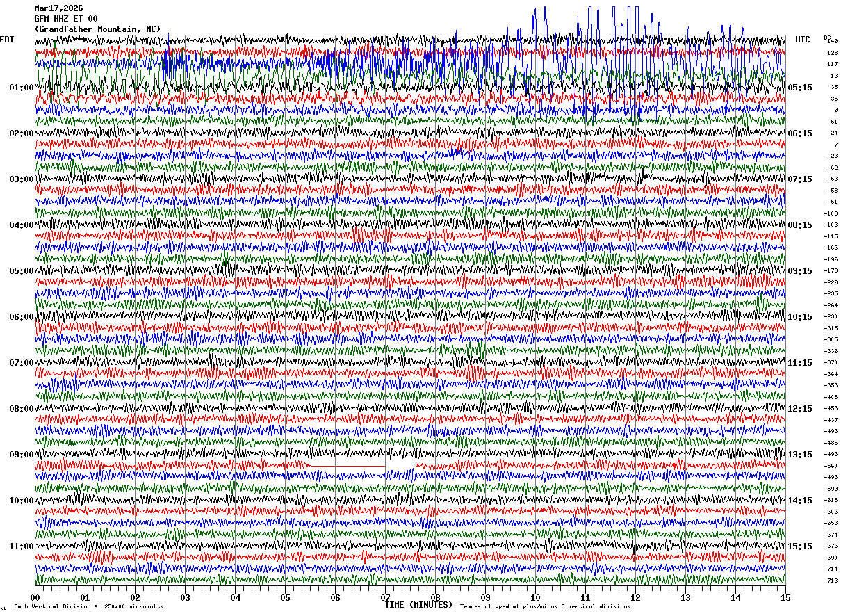This screenshot has height=616, width=841.
Task: Click the DC offset value -115
Action: click(x=831, y=236)
